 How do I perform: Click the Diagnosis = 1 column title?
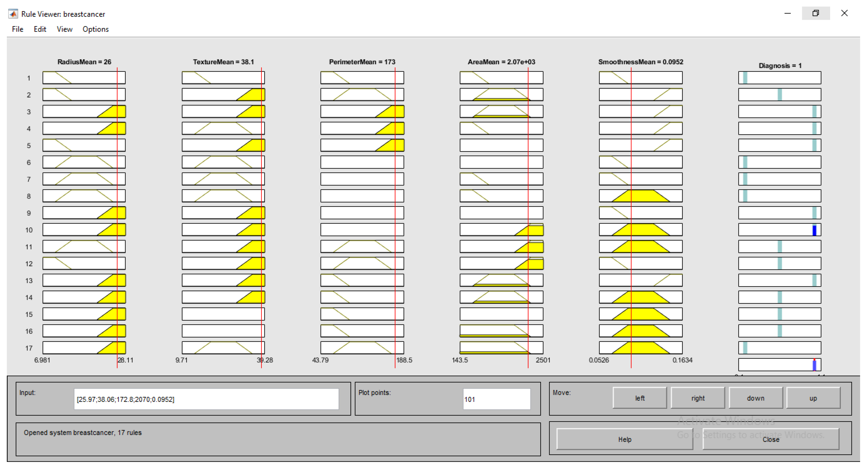click(x=780, y=66)
